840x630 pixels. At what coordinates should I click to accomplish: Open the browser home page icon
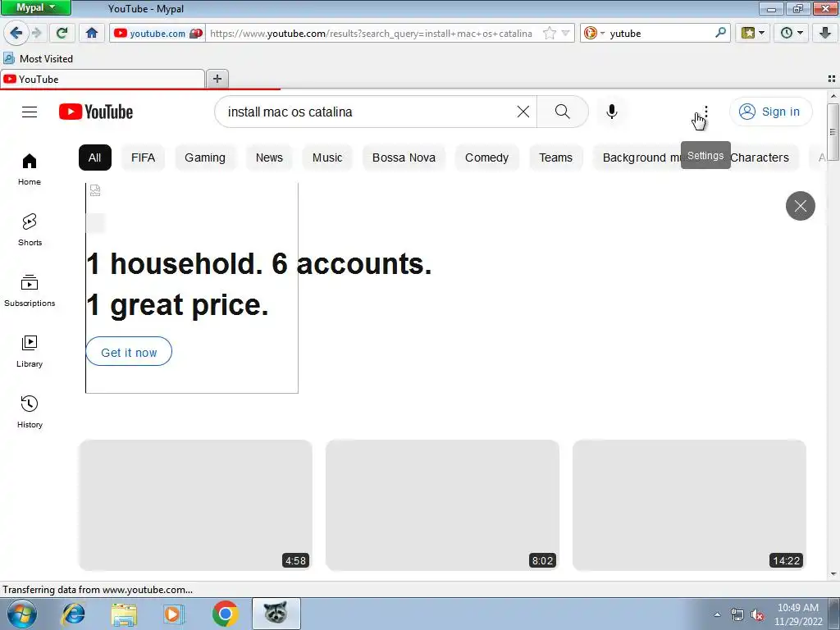92,33
